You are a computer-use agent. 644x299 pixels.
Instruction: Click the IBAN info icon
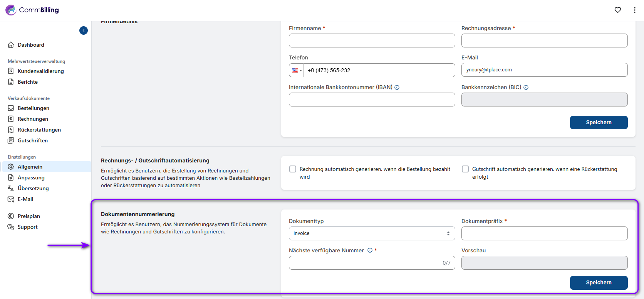397,88
